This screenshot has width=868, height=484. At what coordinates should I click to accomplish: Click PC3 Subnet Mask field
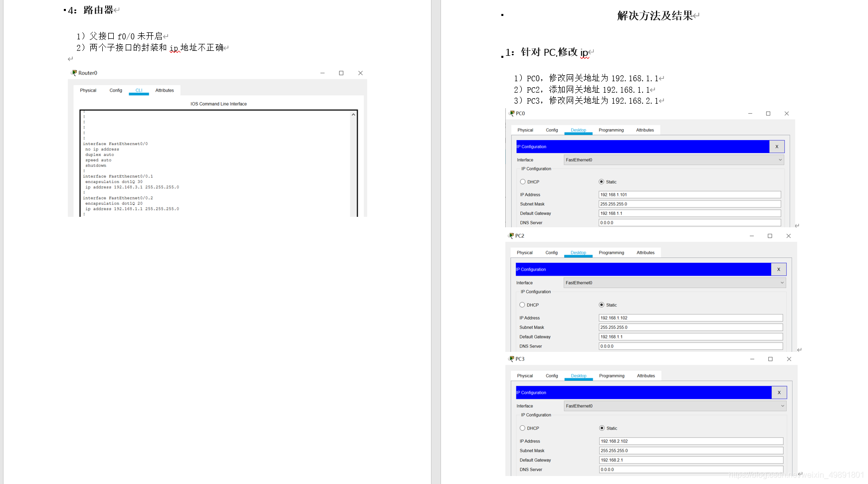click(691, 451)
